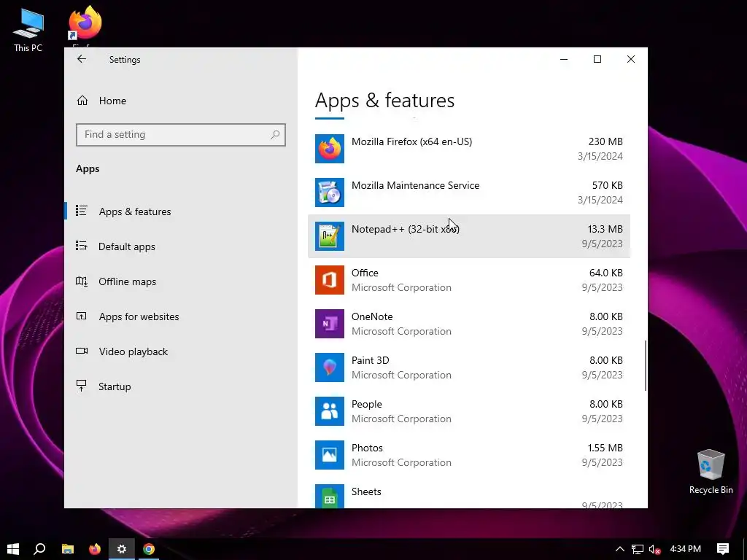This screenshot has height=560, width=747.
Task: Click the Default apps sidebar icon
Action: pos(82,246)
